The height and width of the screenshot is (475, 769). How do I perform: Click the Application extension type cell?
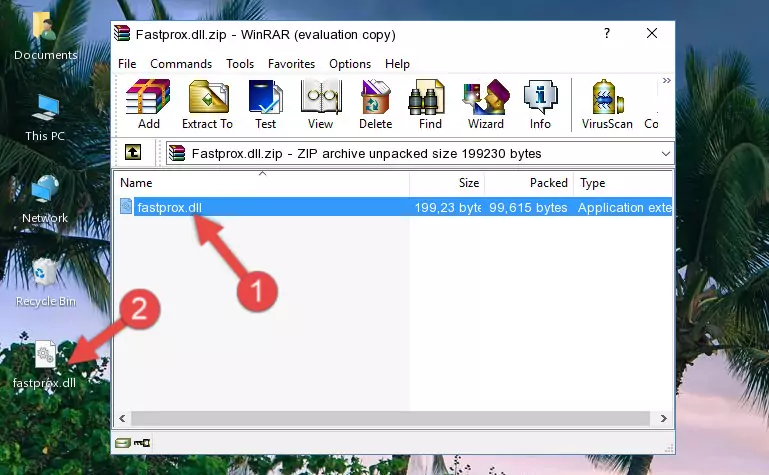pos(624,207)
